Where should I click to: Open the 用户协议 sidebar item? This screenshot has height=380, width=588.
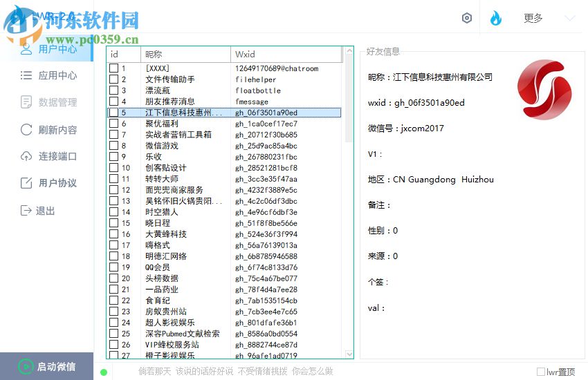(47, 183)
